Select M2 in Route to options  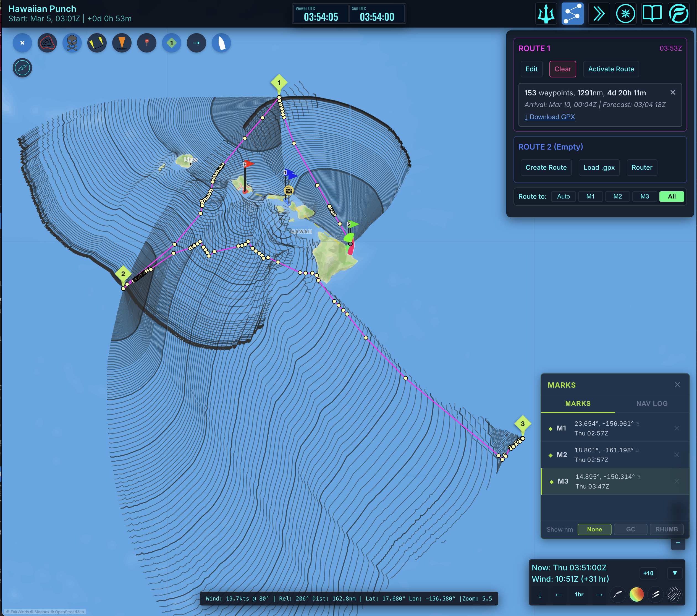point(617,197)
